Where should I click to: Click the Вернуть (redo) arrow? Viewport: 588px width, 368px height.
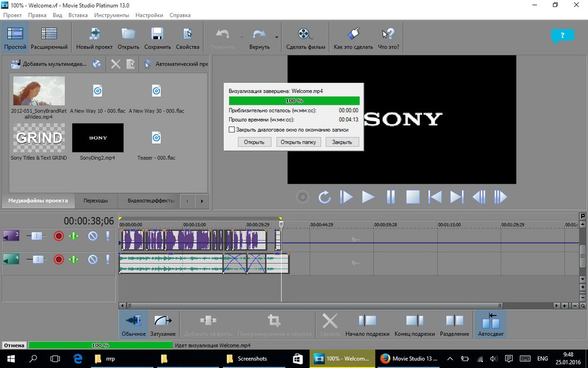pyautogui.click(x=259, y=37)
